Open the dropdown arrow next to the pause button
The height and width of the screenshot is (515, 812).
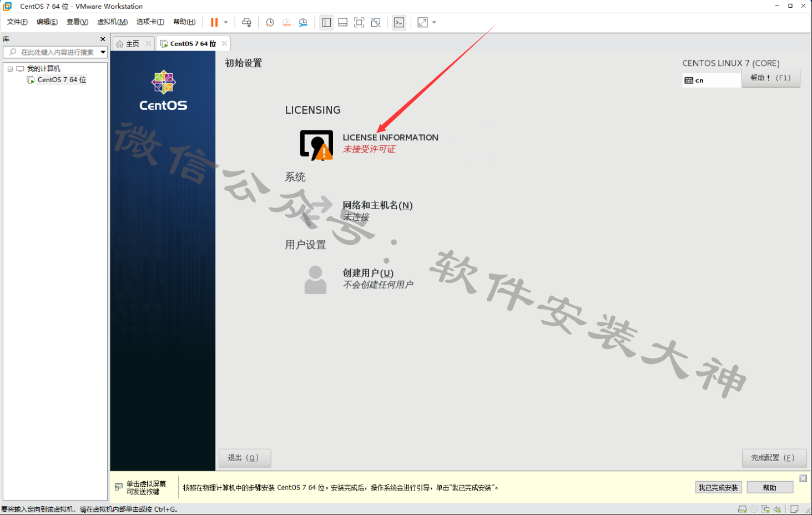coord(226,22)
